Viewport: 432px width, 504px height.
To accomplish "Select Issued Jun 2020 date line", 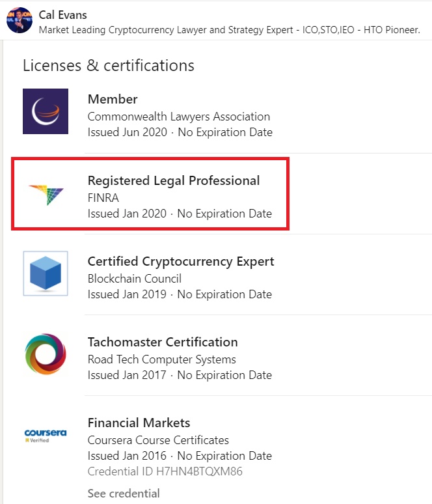I will coord(180,132).
